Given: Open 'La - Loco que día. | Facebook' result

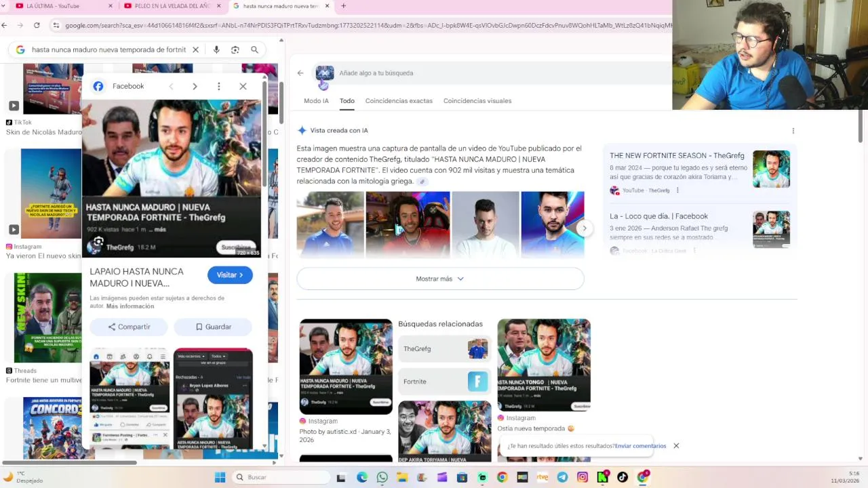Looking at the screenshot, I should click(x=658, y=216).
